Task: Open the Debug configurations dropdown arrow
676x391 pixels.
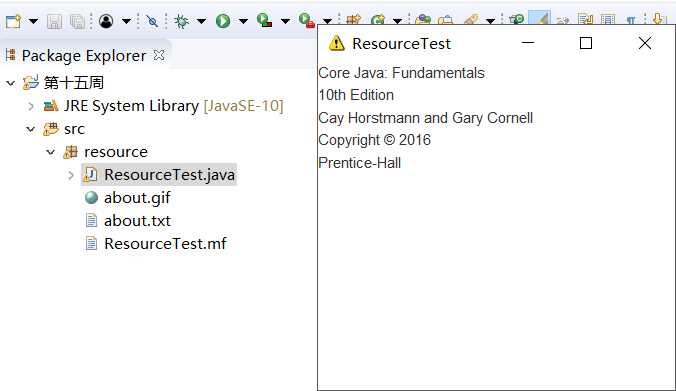Action: click(201, 21)
